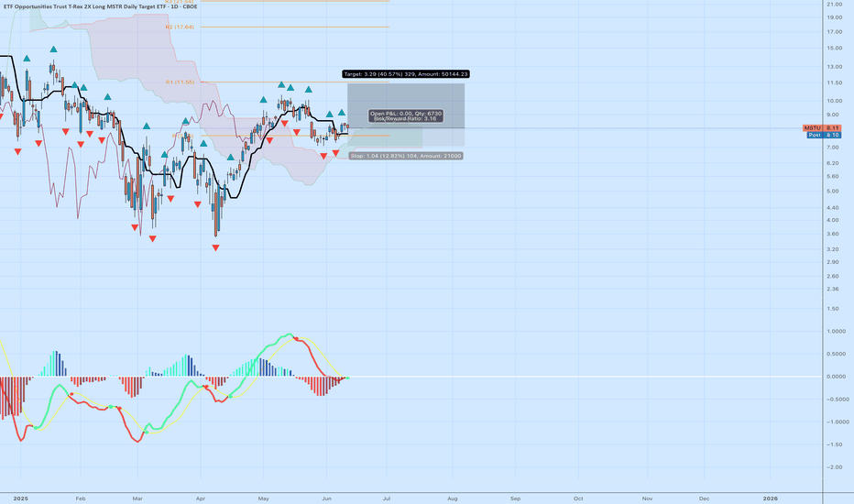Click the 2.90 price scale value
854x504 pixels.
(x=833, y=263)
